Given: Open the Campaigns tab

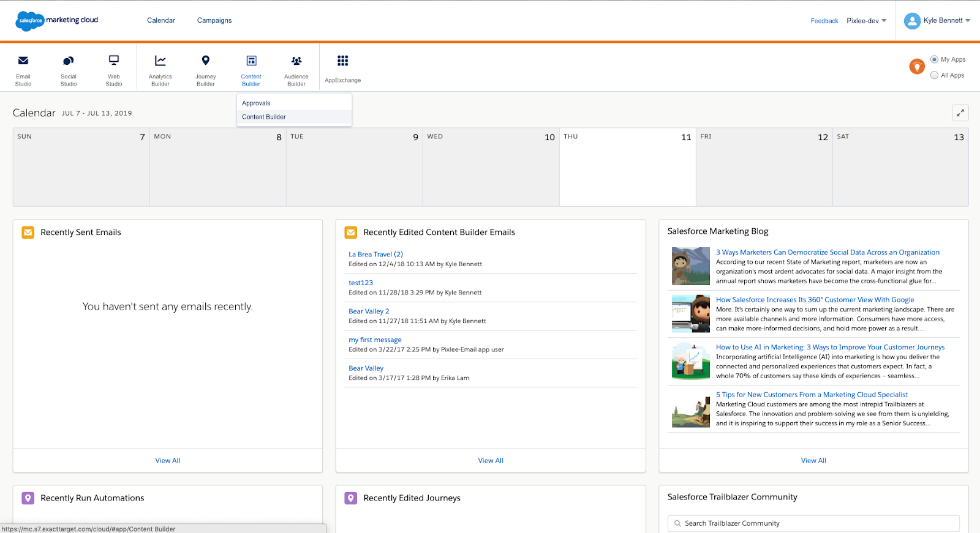Looking at the screenshot, I should coord(214,20).
